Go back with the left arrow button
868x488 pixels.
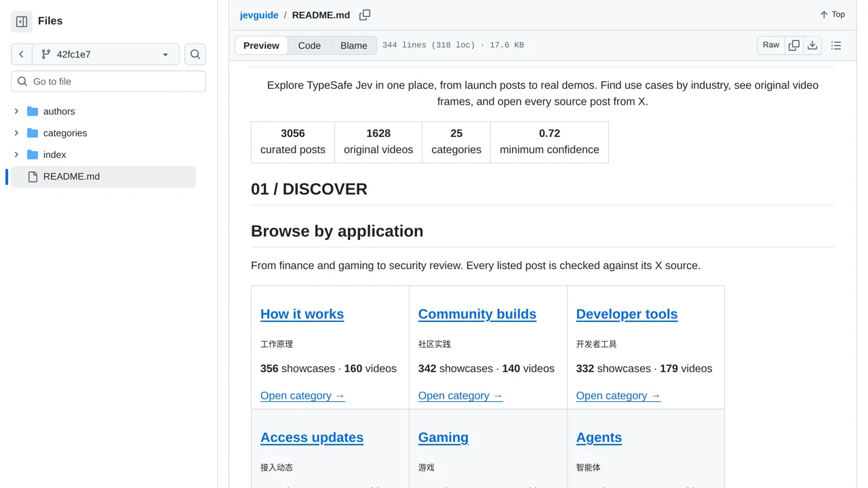(x=22, y=54)
